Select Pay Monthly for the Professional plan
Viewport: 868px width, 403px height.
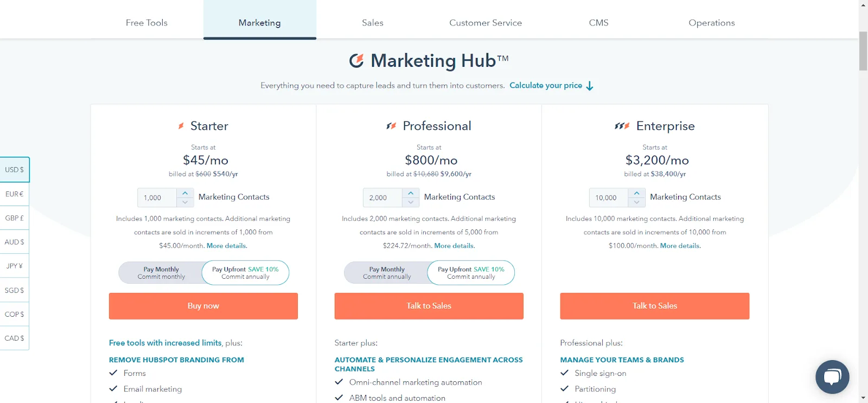point(387,273)
